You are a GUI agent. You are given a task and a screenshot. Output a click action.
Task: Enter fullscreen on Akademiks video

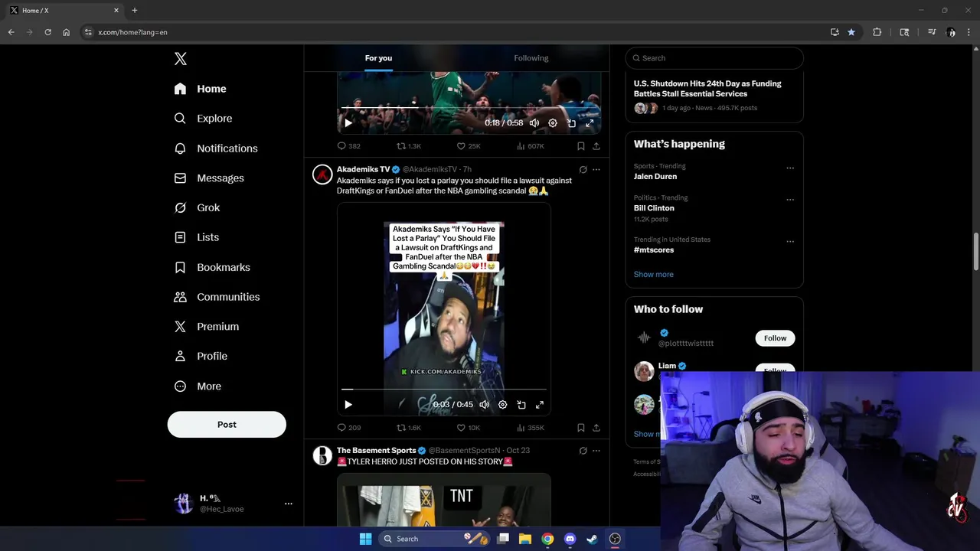point(540,405)
